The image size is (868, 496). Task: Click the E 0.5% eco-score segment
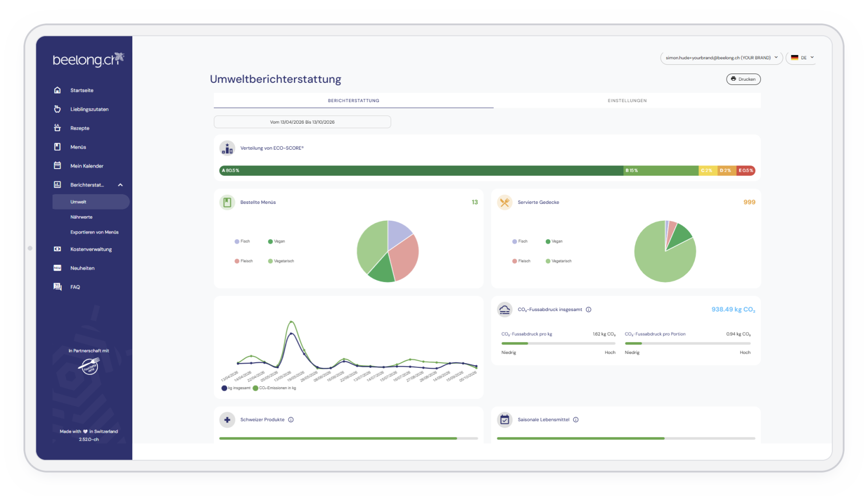click(x=746, y=171)
